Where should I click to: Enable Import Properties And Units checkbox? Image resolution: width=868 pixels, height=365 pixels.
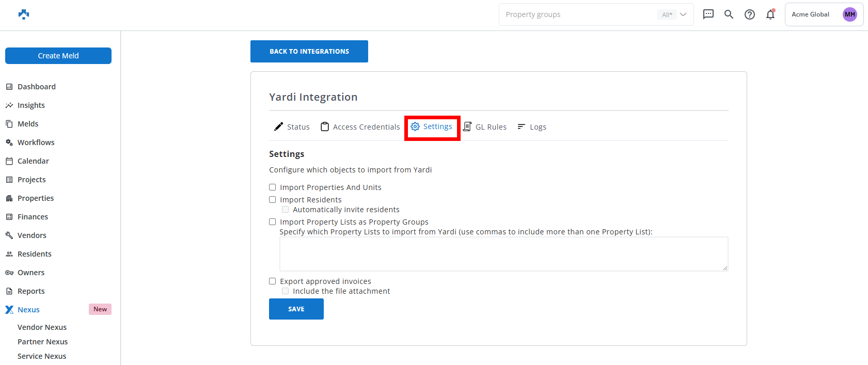273,187
